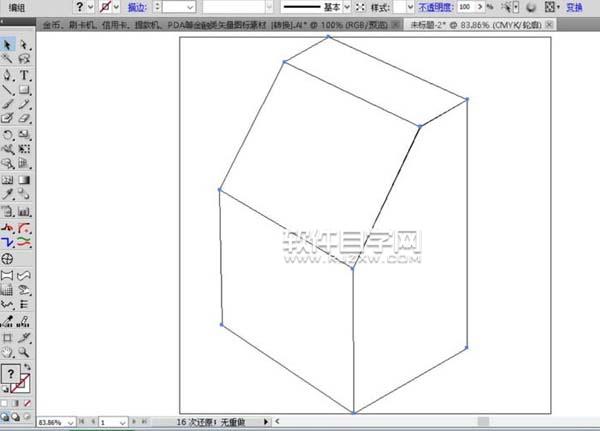Open the artboard number dropdown
The image size is (600, 431).
(122, 423)
